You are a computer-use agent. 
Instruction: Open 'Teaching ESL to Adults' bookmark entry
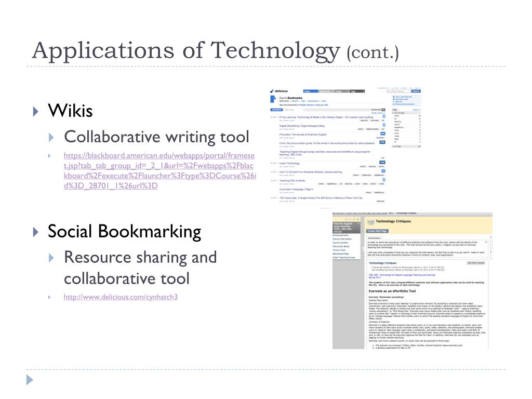[292, 180]
